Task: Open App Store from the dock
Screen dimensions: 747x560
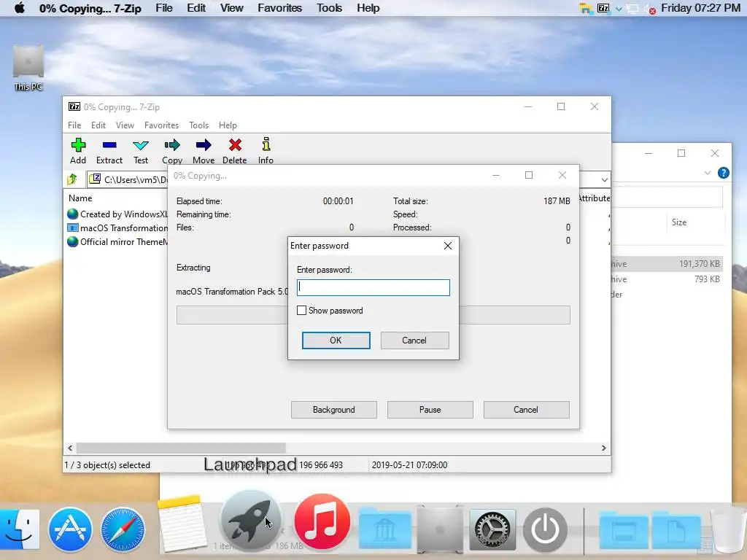Action: (70, 529)
